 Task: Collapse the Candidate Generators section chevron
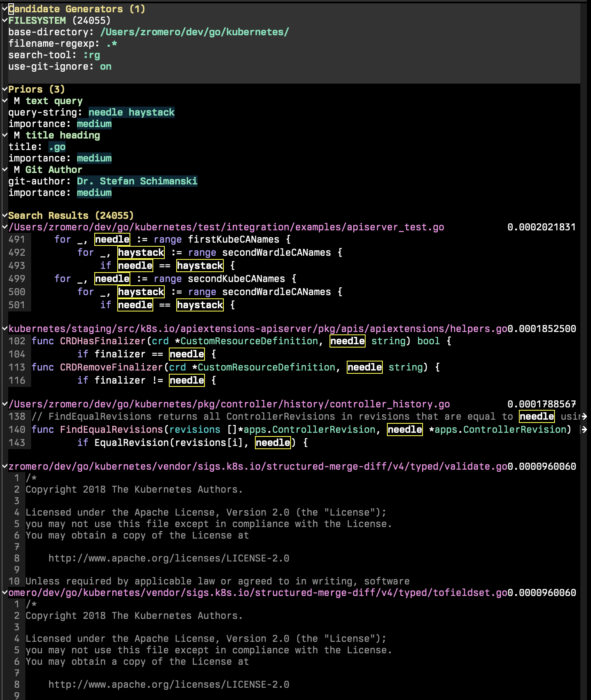click(x=5, y=9)
